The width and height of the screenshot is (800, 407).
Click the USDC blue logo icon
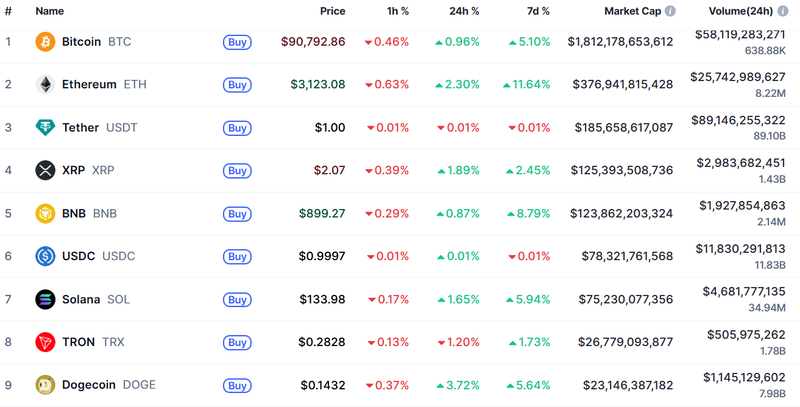click(45, 257)
